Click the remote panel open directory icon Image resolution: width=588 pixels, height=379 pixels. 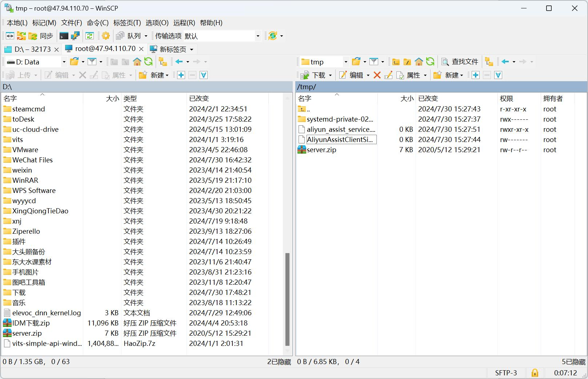(356, 62)
